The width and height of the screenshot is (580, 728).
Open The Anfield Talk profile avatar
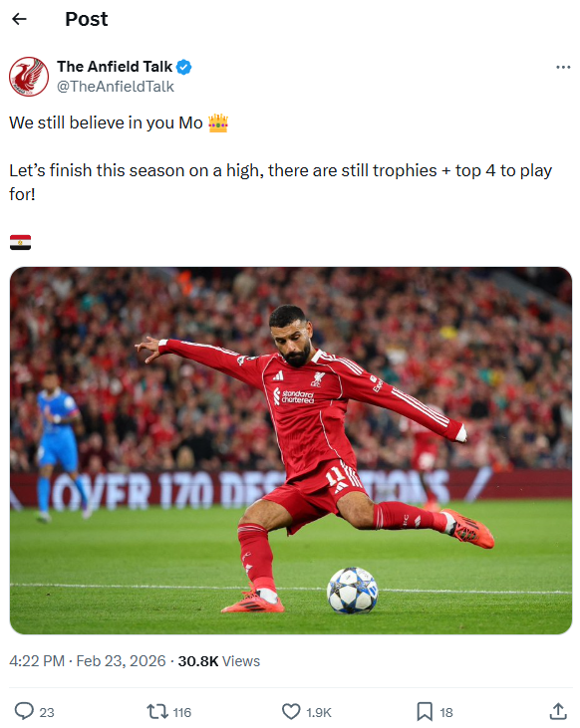click(29, 77)
